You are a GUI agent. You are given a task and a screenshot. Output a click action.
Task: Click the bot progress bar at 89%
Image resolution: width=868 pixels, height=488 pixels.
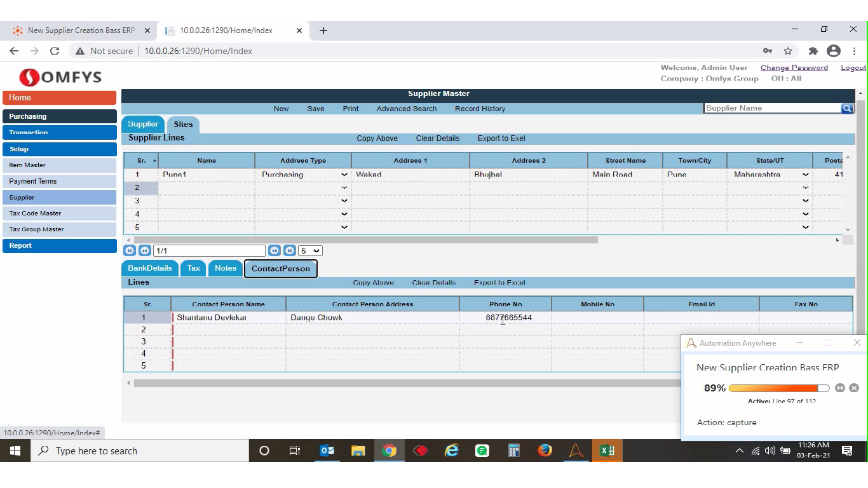pyautogui.click(x=778, y=388)
